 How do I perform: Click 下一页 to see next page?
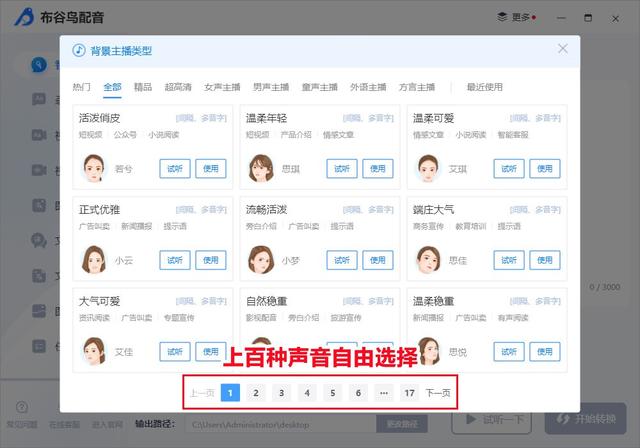438,393
